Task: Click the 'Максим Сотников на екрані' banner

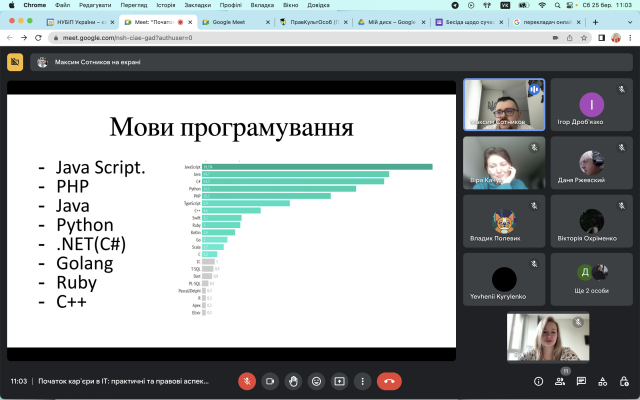Action: 331,62
